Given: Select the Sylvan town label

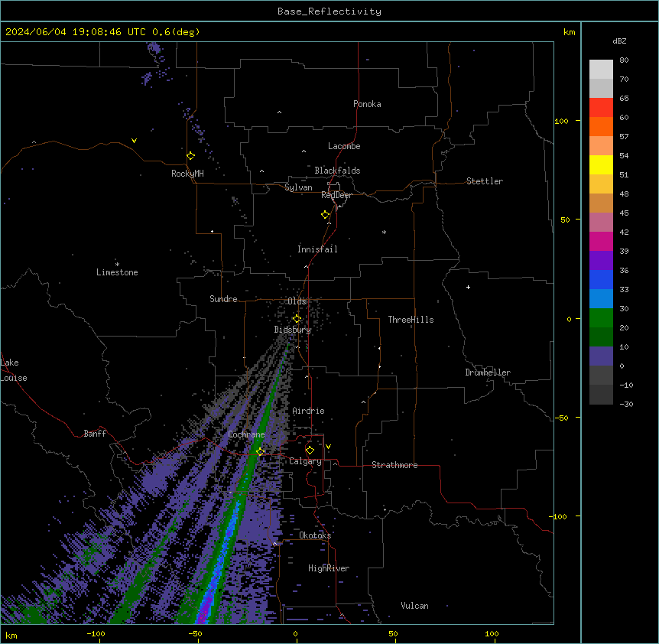Looking at the screenshot, I should [298, 187].
